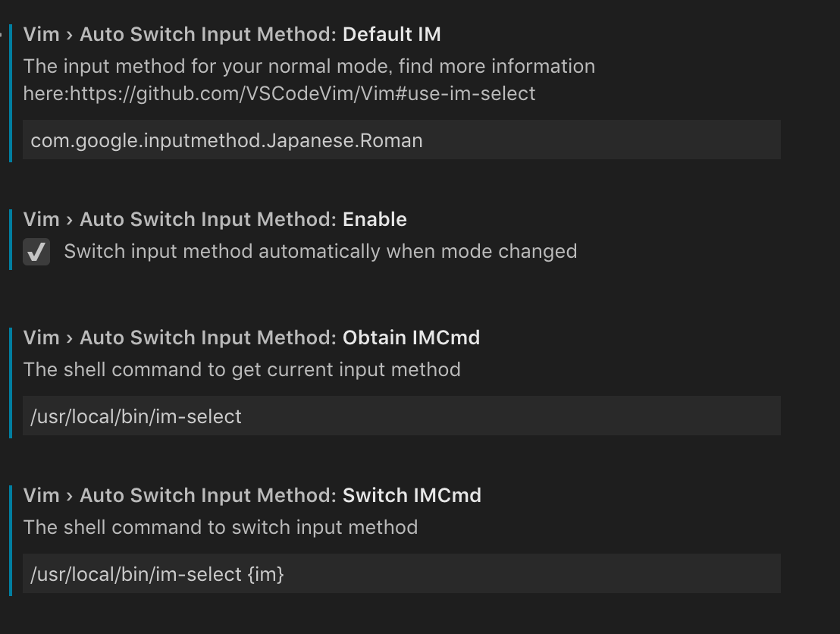Click the "Default IM" setting title
Screen dimensions: 840x634
[x=392, y=34]
